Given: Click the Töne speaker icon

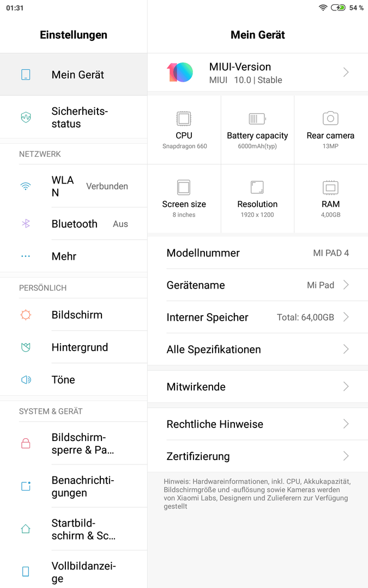Looking at the screenshot, I should click(26, 379).
